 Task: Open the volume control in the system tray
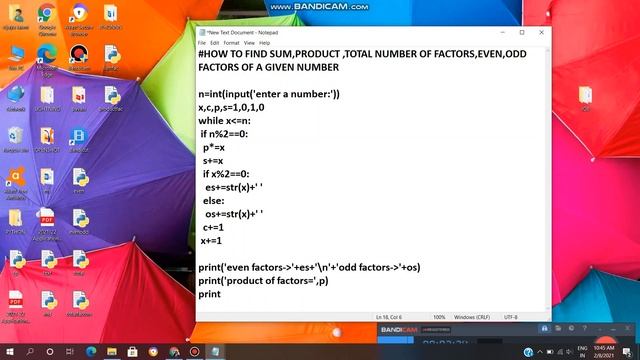(x=568, y=352)
